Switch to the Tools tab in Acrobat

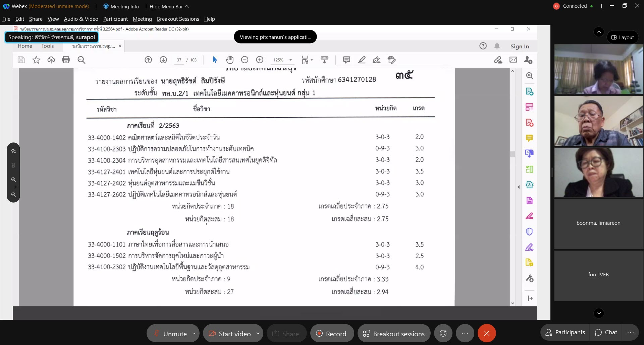coord(48,46)
